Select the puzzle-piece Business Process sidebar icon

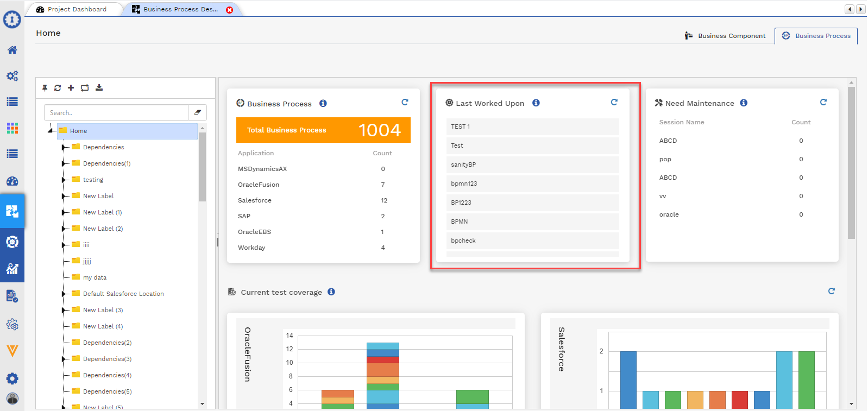click(12, 211)
